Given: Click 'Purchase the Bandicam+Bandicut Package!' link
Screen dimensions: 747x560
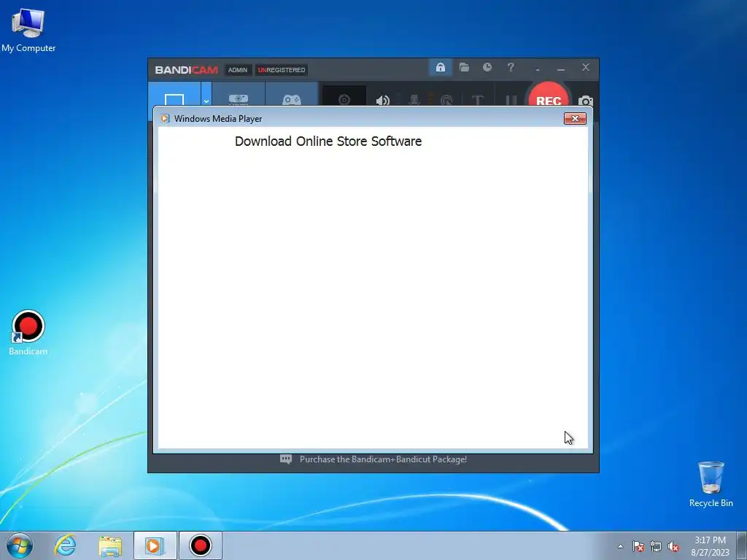Looking at the screenshot, I should pyautogui.click(x=383, y=459).
